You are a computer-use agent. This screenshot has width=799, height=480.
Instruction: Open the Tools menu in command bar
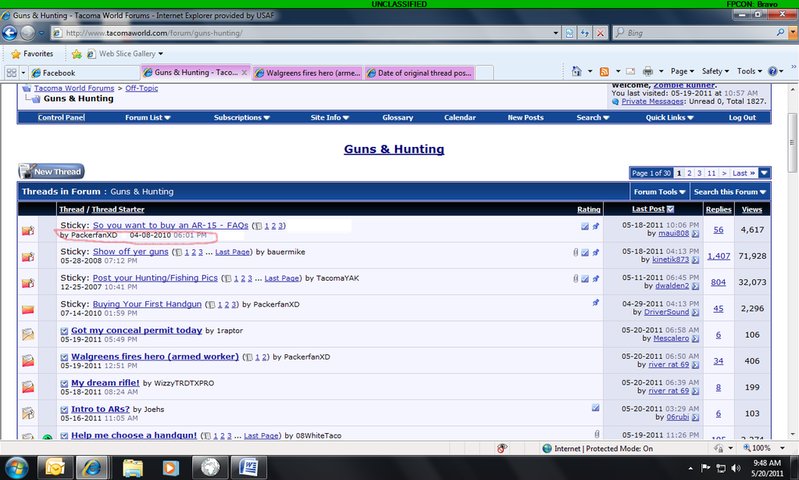[749, 71]
